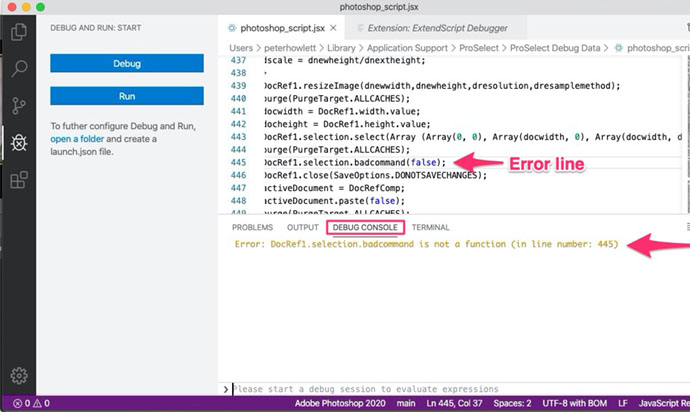The height and width of the screenshot is (412, 690).
Task: Select the Run and Debug bug icon
Action: [18, 141]
